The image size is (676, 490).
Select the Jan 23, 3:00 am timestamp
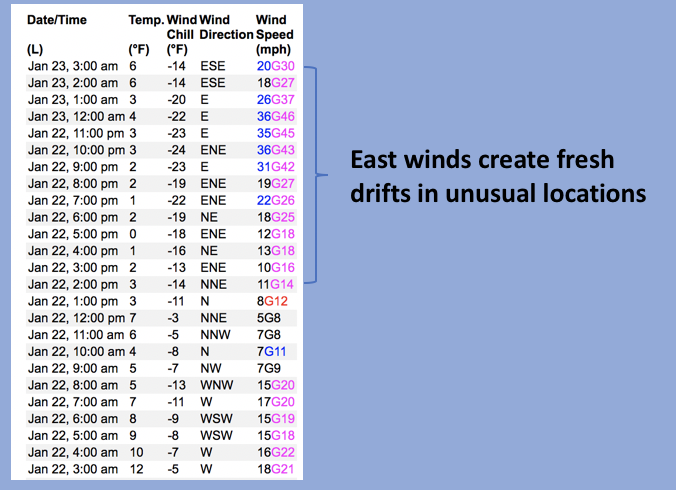tap(73, 65)
